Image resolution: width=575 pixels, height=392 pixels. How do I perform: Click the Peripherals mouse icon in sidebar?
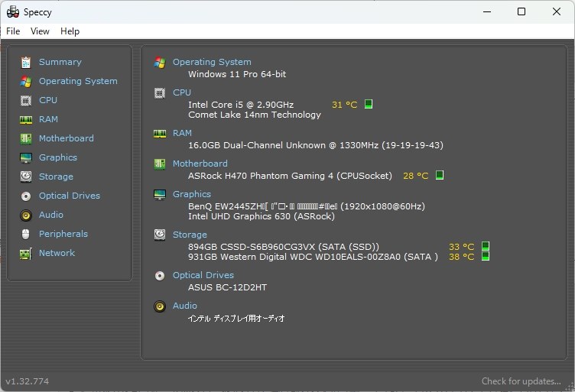[x=26, y=234]
